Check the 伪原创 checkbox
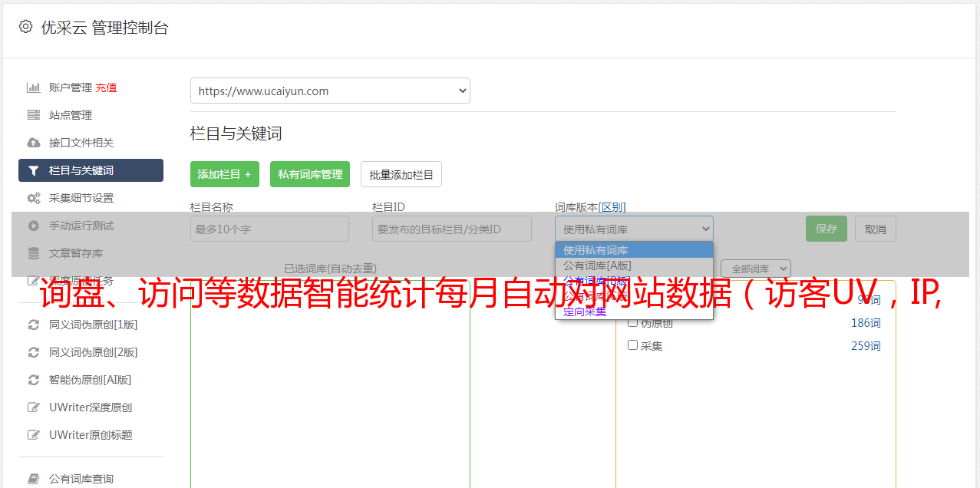Viewport: 980px width, 488px height. [633, 322]
